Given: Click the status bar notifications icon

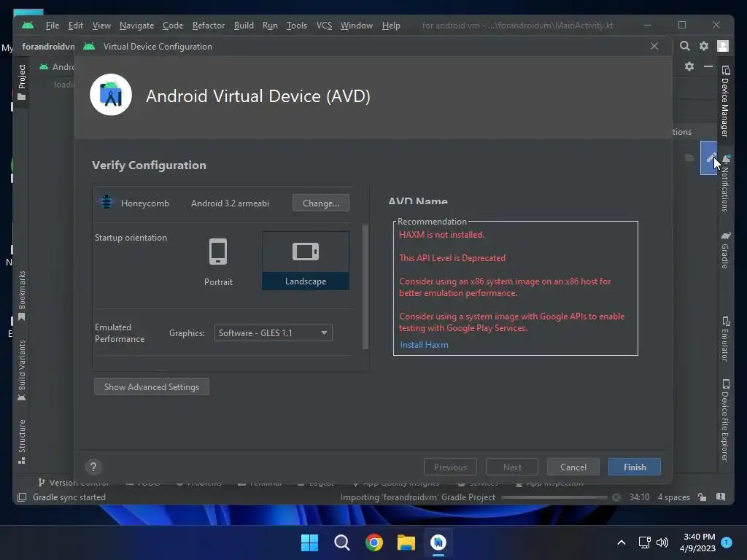Looking at the screenshot, I should pos(721,497).
